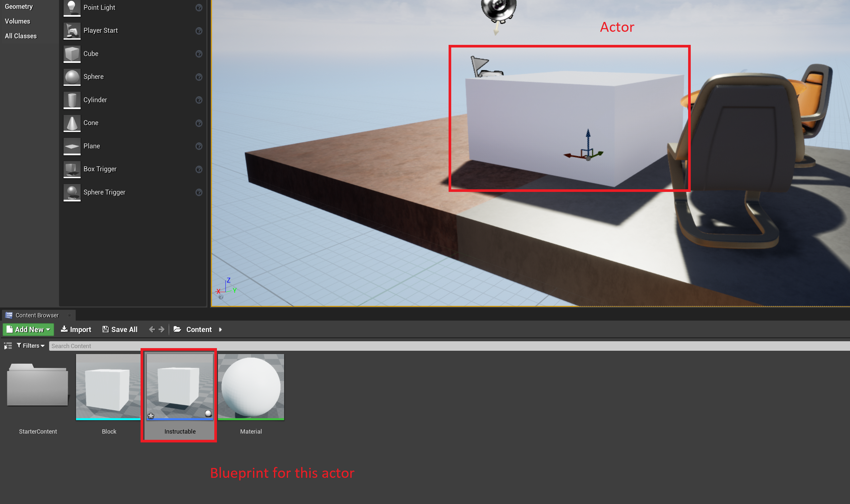
Task: Select the Cube geometry icon
Action: pos(72,54)
